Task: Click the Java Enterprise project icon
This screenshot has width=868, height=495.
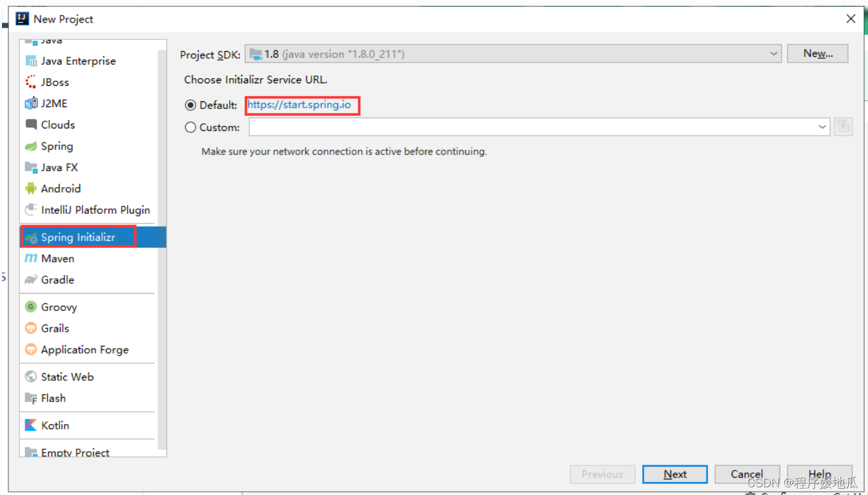Action: pos(30,61)
